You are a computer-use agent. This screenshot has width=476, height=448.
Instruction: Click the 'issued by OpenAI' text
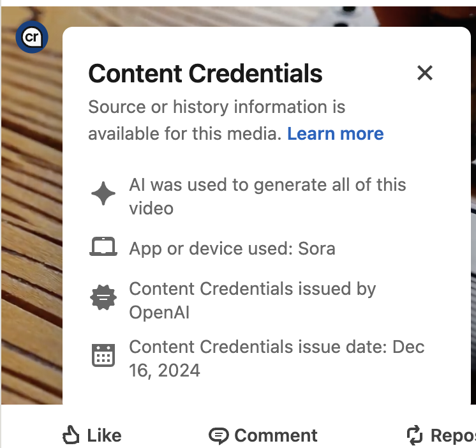pyautogui.click(x=252, y=300)
